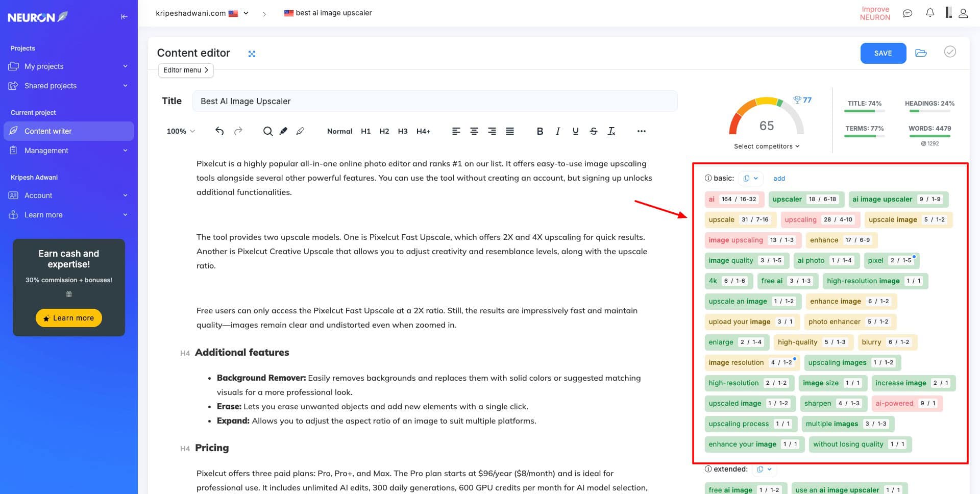980x494 pixels.
Task: Click the yellow Learn more button
Action: tap(69, 318)
